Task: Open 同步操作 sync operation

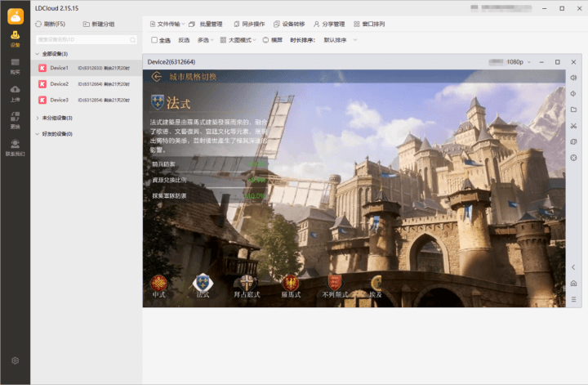Action: tap(249, 24)
